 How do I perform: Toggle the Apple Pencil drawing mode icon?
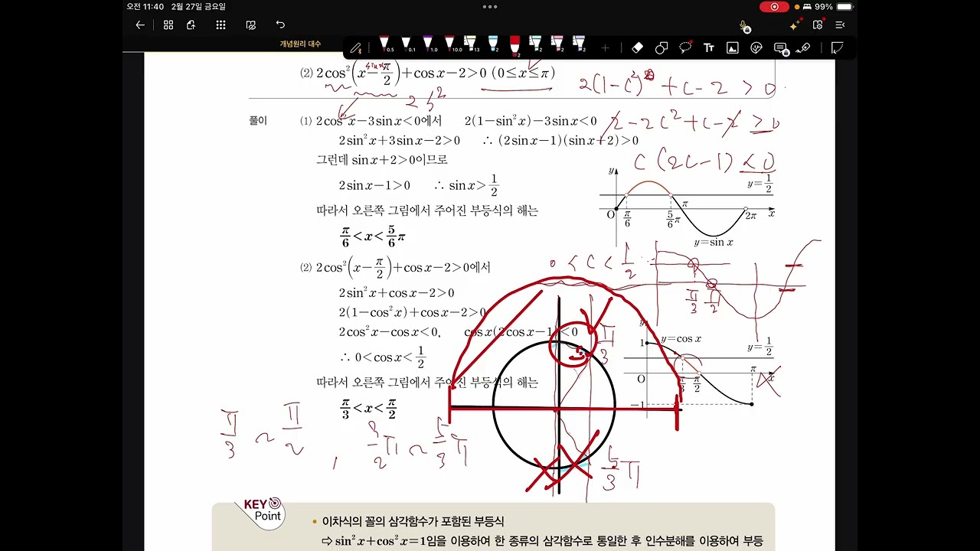pyautogui.click(x=356, y=47)
